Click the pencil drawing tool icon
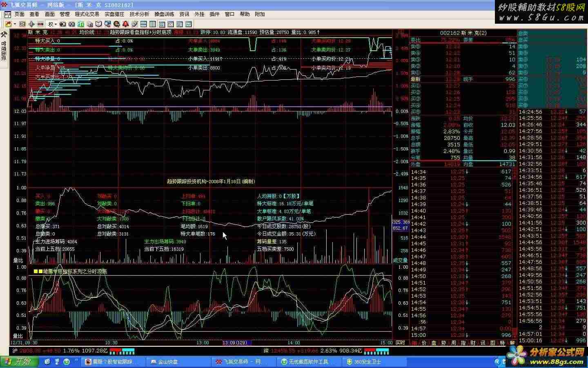 [x=134, y=24]
